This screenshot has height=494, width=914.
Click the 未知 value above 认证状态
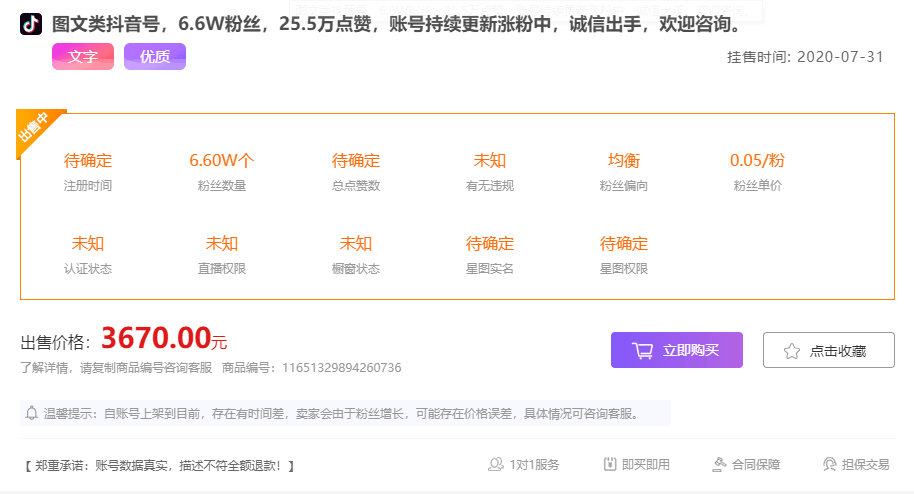(87, 243)
